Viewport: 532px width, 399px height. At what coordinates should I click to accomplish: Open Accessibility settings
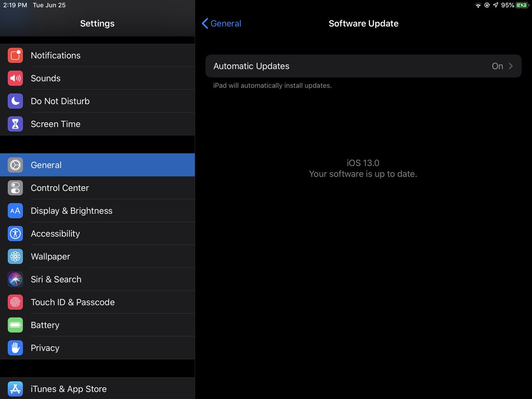coord(98,234)
